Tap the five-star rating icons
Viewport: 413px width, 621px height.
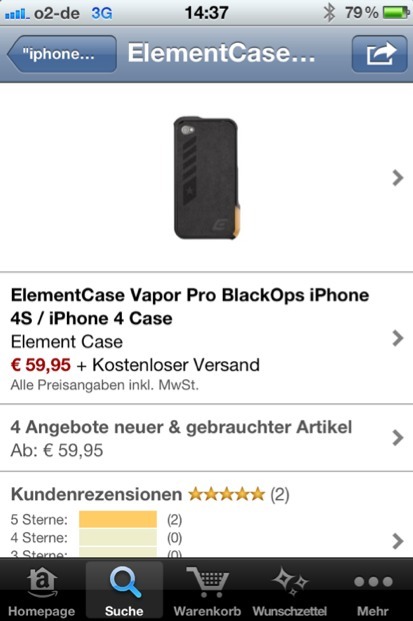[x=226, y=494]
